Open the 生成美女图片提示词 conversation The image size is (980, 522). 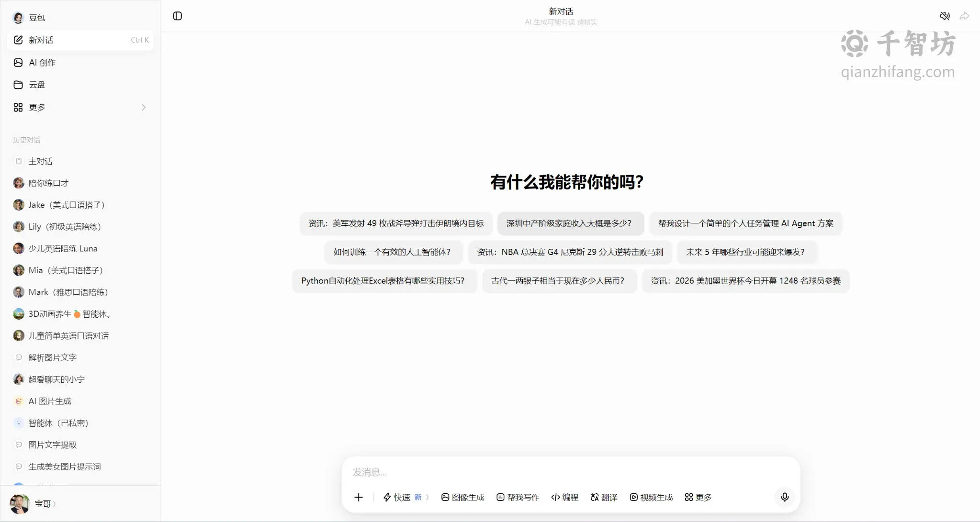(80, 466)
